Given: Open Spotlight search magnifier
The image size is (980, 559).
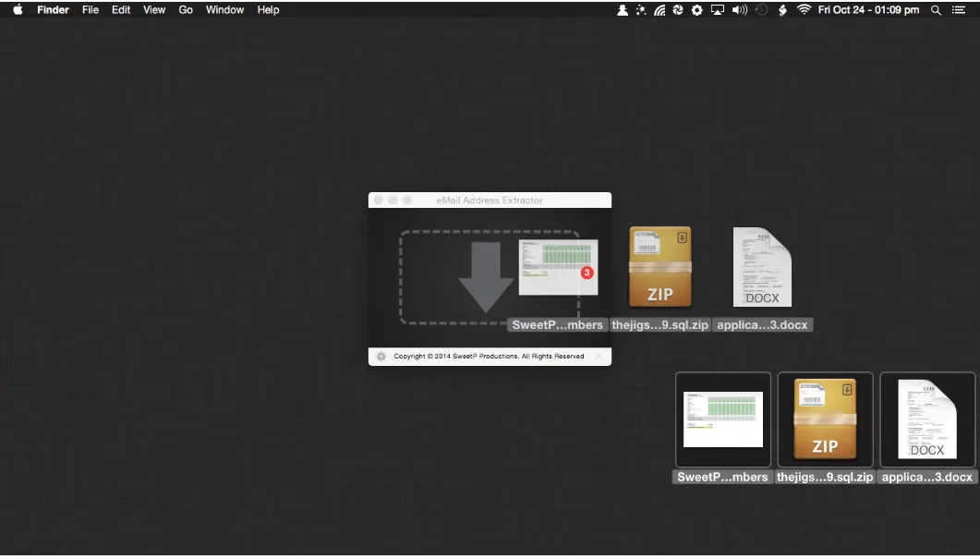Looking at the screenshot, I should tap(936, 10).
